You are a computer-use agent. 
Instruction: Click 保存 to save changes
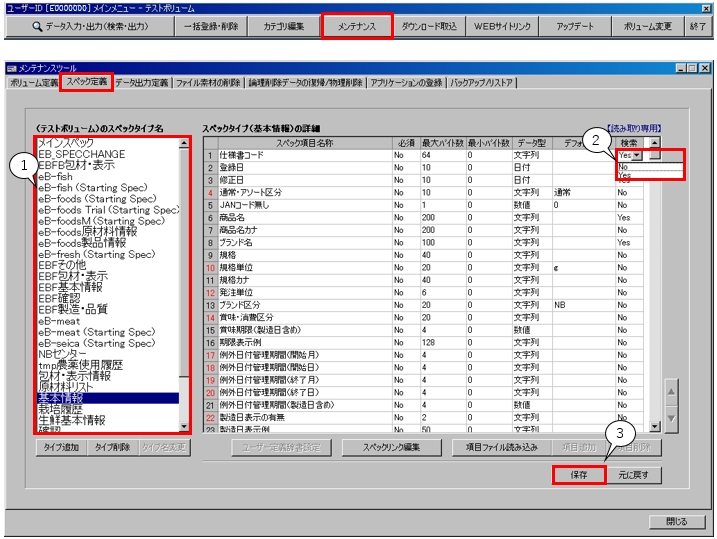[x=579, y=475]
